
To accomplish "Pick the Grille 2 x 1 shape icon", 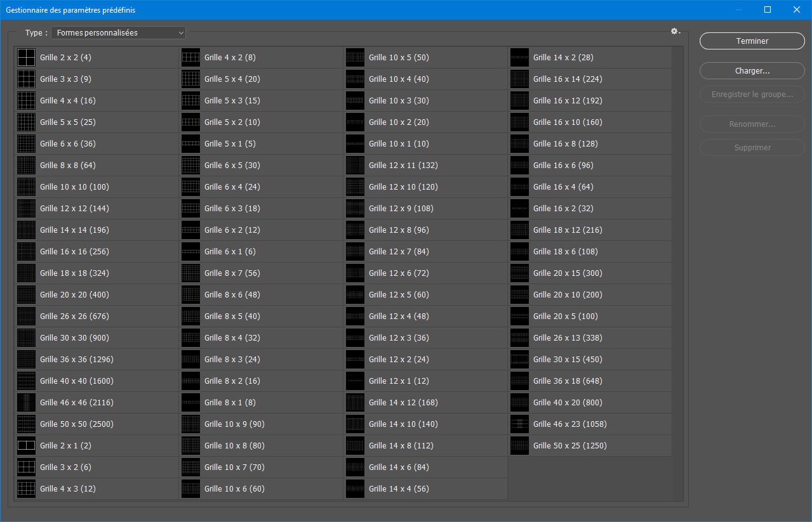I will click(26, 446).
